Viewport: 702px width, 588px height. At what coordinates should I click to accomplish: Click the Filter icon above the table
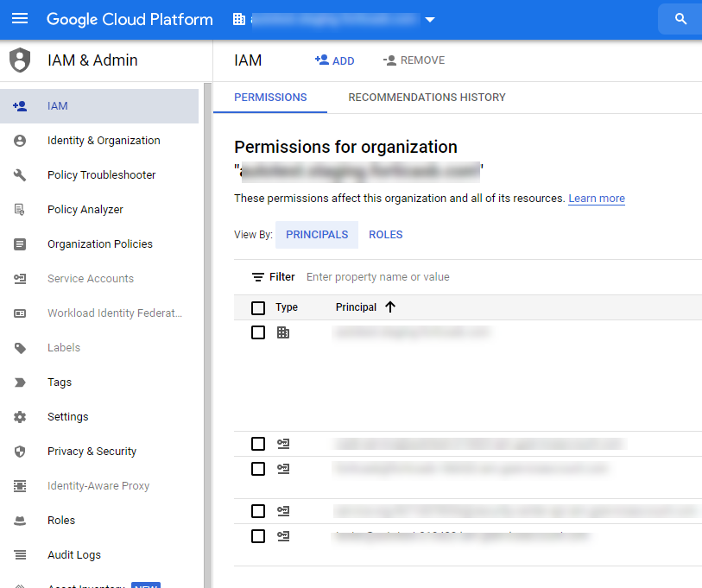coord(258,277)
